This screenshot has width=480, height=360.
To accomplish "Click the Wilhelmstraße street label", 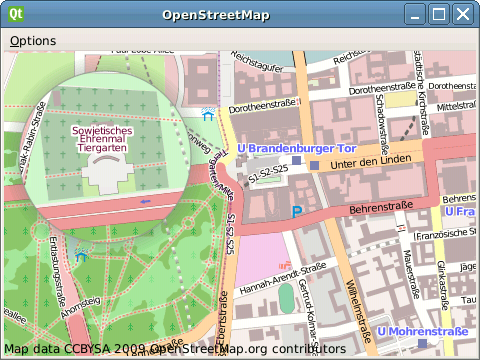I will point(358,312).
